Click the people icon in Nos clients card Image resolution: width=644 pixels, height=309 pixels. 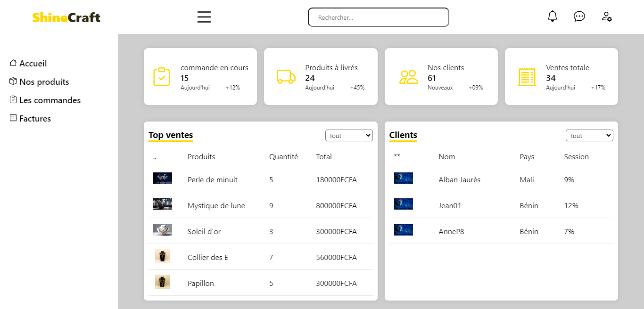[409, 77]
